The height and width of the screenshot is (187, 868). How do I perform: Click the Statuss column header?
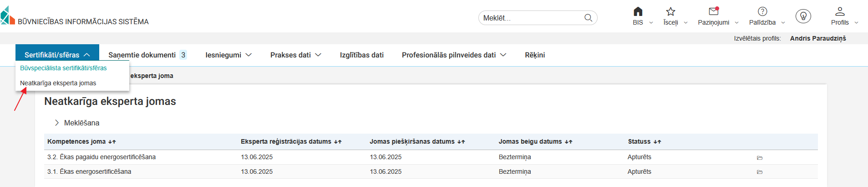pyautogui.click(x=639, y=141)
